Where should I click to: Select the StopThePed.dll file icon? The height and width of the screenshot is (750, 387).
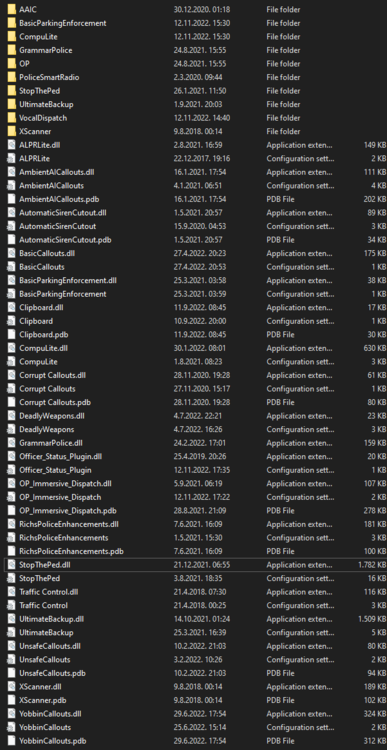[x=11, y=565]
